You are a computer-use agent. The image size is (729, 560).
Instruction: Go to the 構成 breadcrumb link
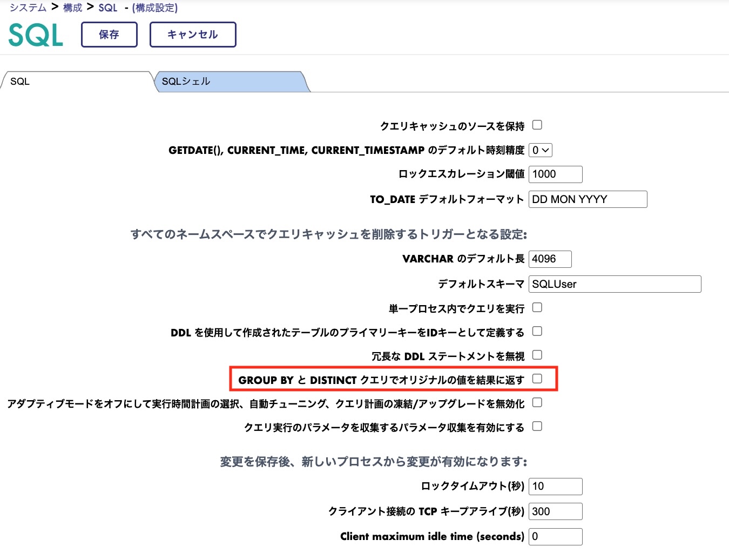(x=72, y=8)
